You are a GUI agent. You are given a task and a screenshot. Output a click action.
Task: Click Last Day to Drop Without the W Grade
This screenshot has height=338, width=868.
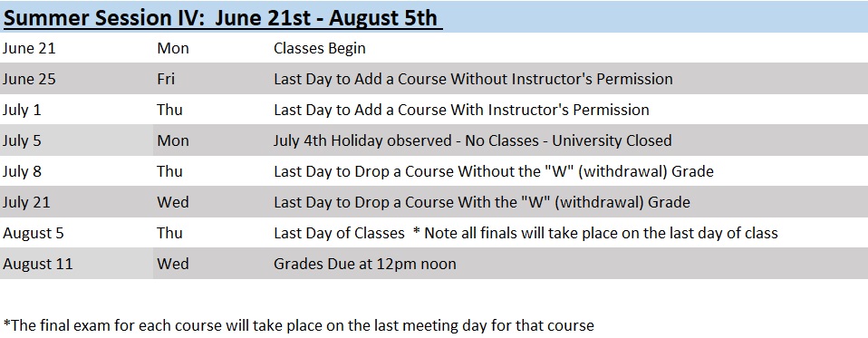point(493,171)
